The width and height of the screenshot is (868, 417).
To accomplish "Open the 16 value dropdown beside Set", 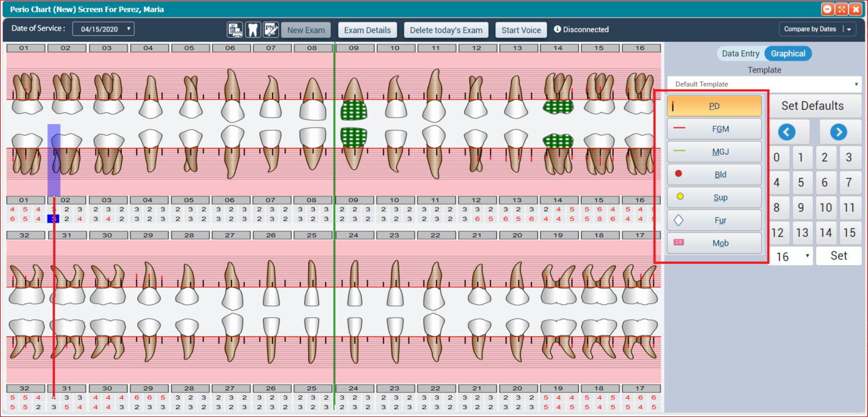I will (x=791, y=256).
